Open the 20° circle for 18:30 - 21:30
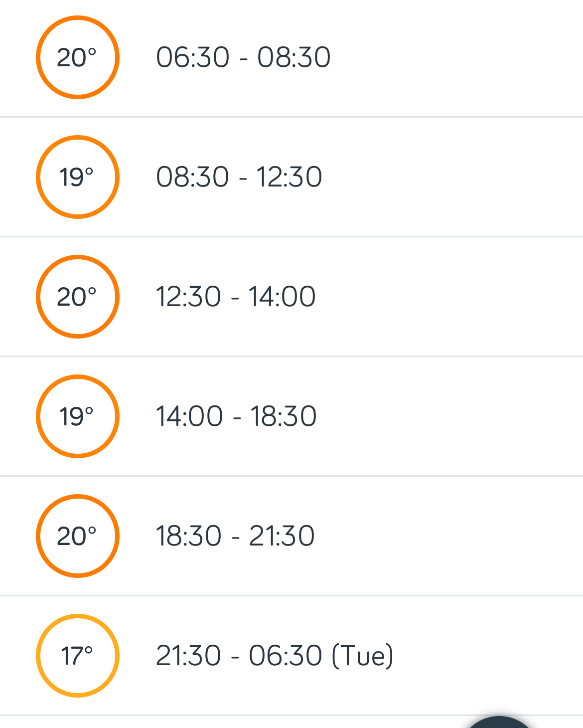The width and height of the screenshot is (583, 728). tap(78, 536)
